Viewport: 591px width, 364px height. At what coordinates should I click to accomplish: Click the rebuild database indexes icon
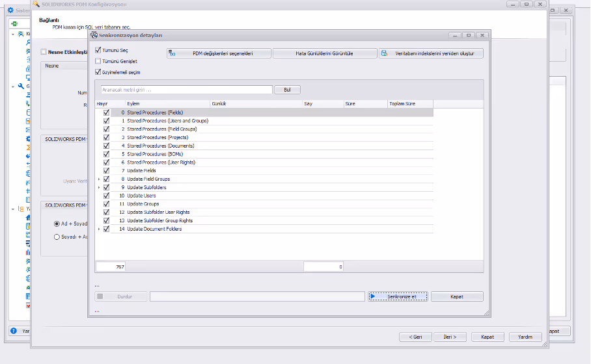tap(384, 53)
